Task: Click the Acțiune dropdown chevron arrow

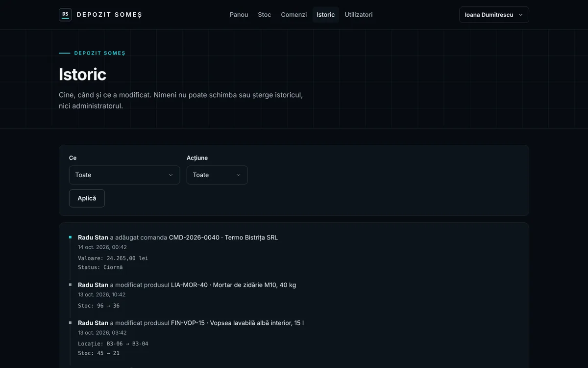Action: tap(239, 175)
